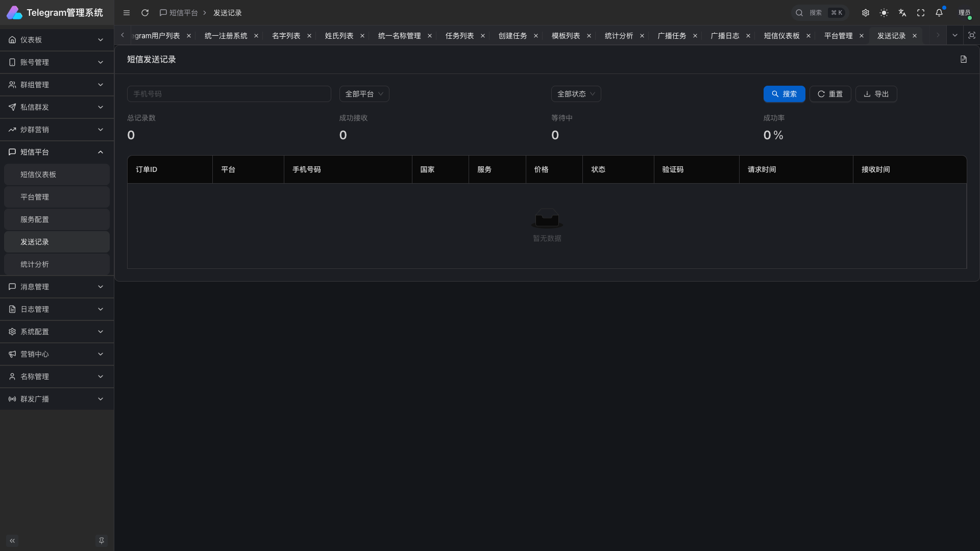This screenshot has width=980, height=551.
Task: Open the 全部状态 dropdown
Action: [576, 94]
